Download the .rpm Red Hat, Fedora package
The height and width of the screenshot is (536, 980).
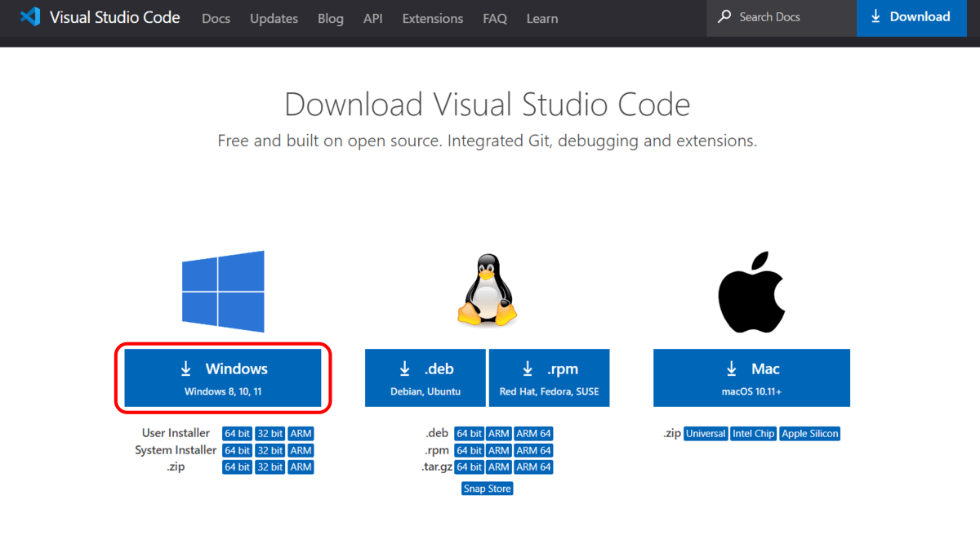click(549, 377)
